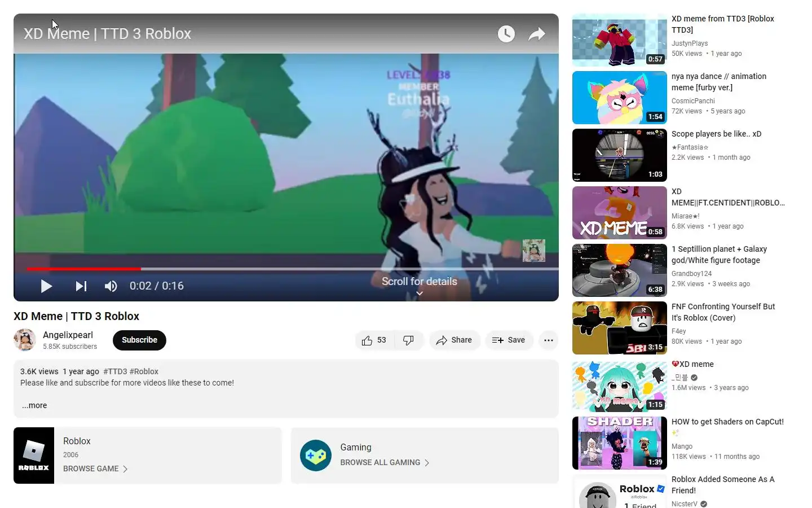Click the Gaming controller icon
The height and width of the screenshot is (508, 812).
tap(316, 456)
